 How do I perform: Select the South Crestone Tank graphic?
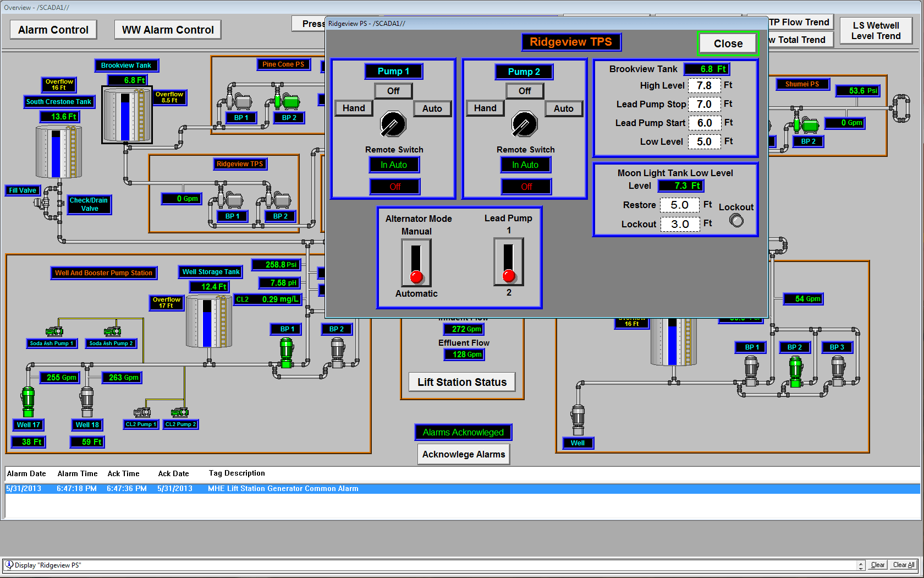[x=58, y=152]
